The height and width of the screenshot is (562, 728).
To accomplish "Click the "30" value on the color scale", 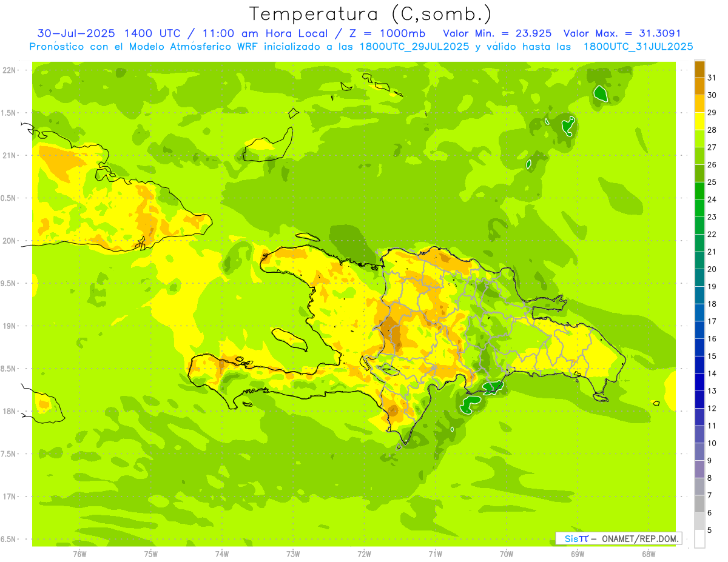I will tap(712, 95).
